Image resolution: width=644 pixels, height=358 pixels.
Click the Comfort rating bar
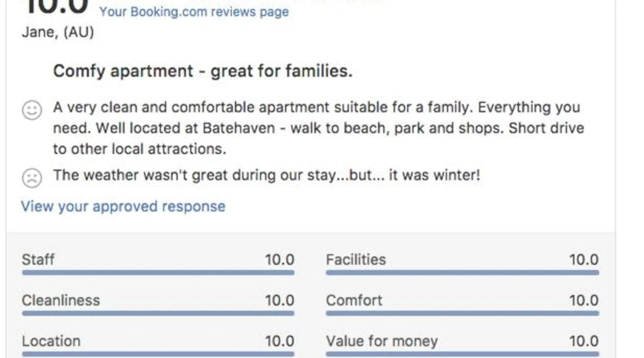click(x=462, y=313)
